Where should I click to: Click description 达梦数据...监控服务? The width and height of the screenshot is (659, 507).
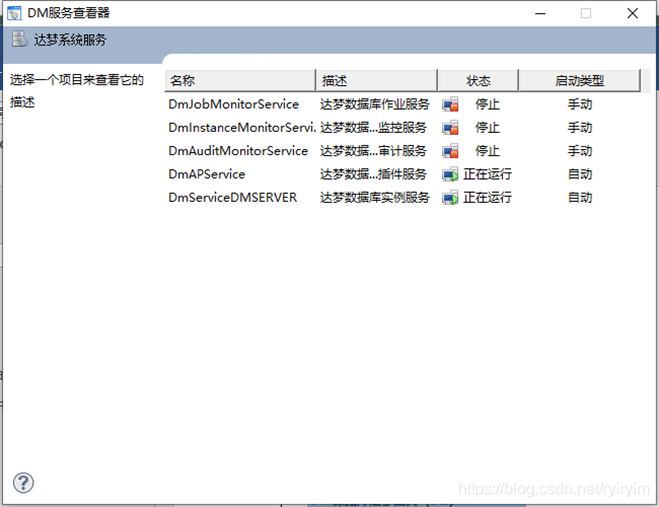click(x=373, y=127)
